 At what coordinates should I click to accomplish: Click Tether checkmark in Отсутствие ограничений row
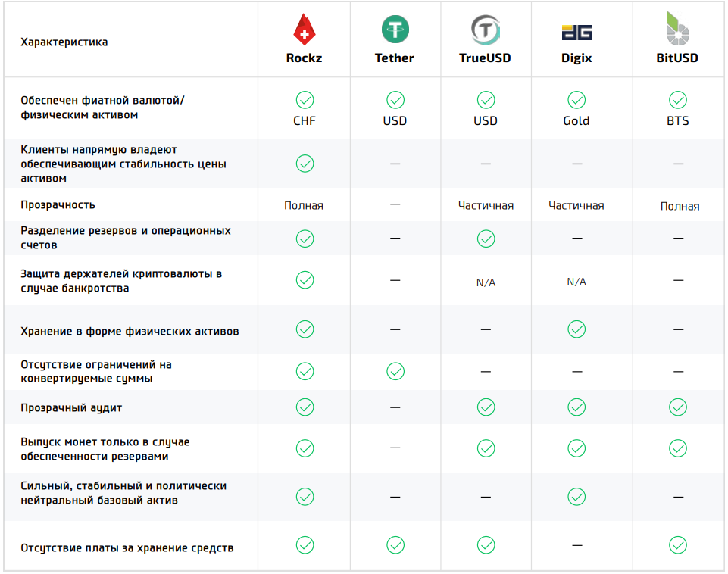395,371
